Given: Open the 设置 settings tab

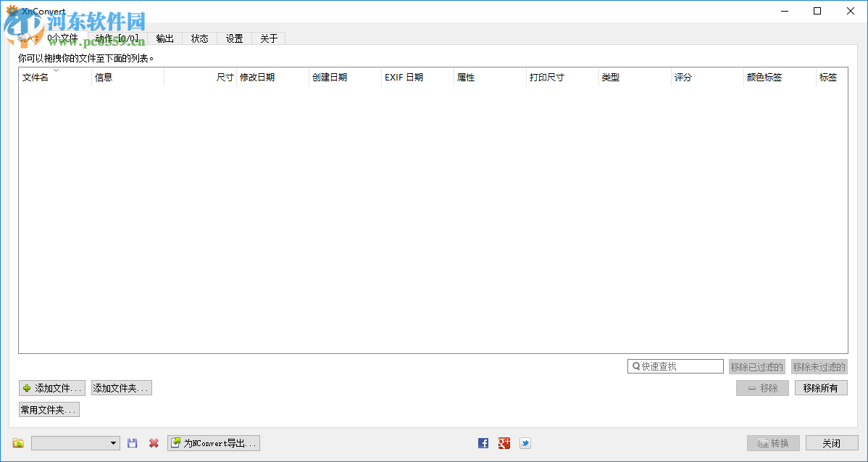Looking at the screenshot, I should pyautogui.click(x=233, y=38).
